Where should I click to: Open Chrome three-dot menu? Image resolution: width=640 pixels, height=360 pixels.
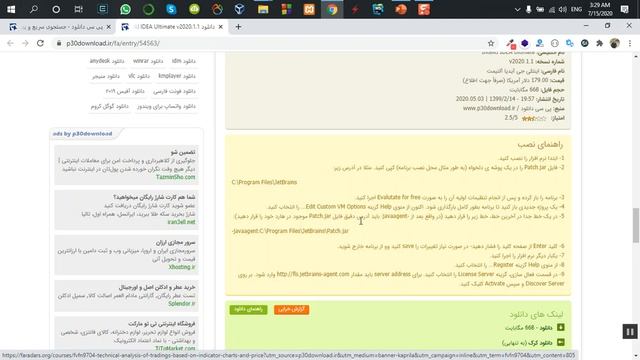(x=630, y=43)
